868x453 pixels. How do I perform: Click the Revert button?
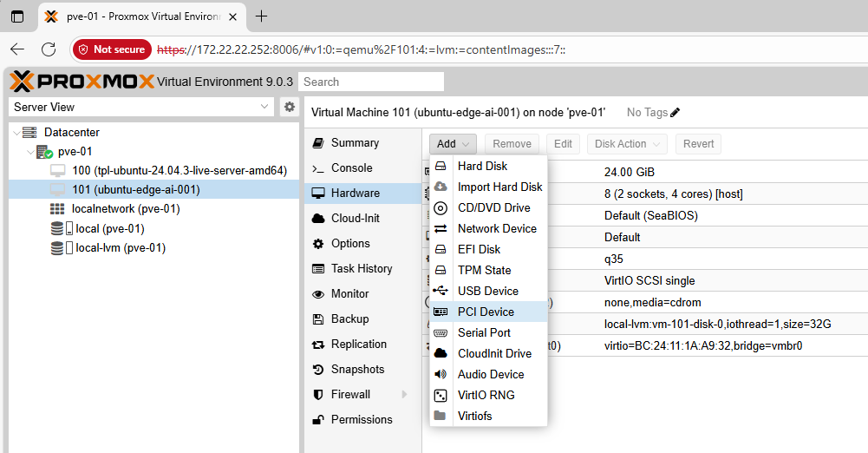click(x=698, y=144)
